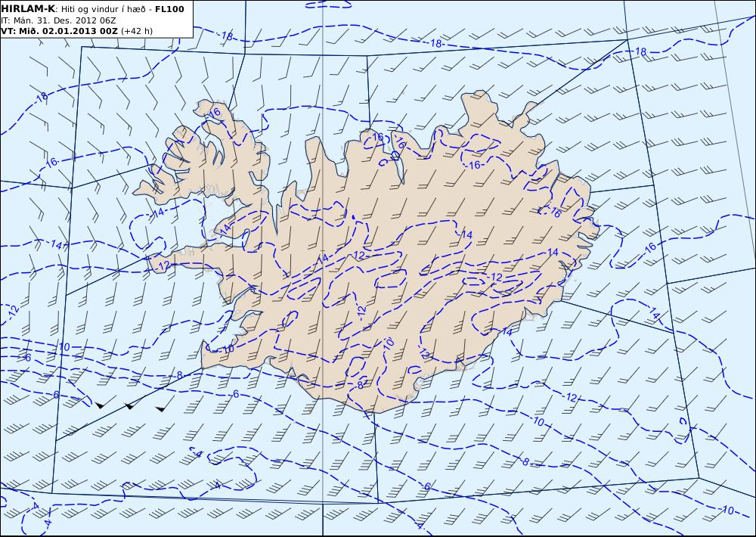Select the 'Hiti og vindur í hæð' title text

(x=103, y=9)
